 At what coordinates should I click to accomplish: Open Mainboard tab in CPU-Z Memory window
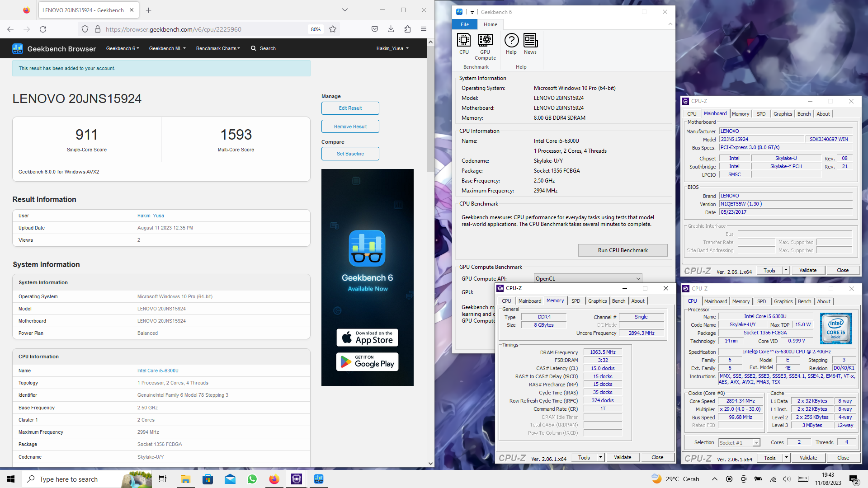pyautogui.click(x=529, y=301)
